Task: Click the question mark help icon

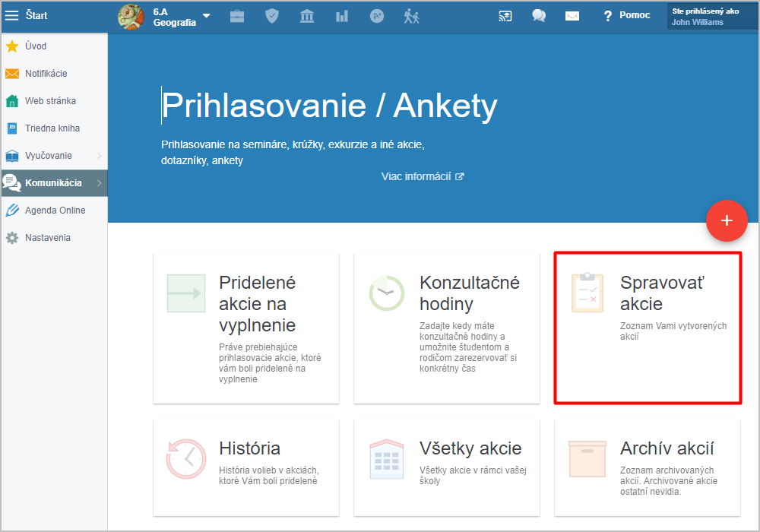Action: pyautogui.click(x=607, y=17)
